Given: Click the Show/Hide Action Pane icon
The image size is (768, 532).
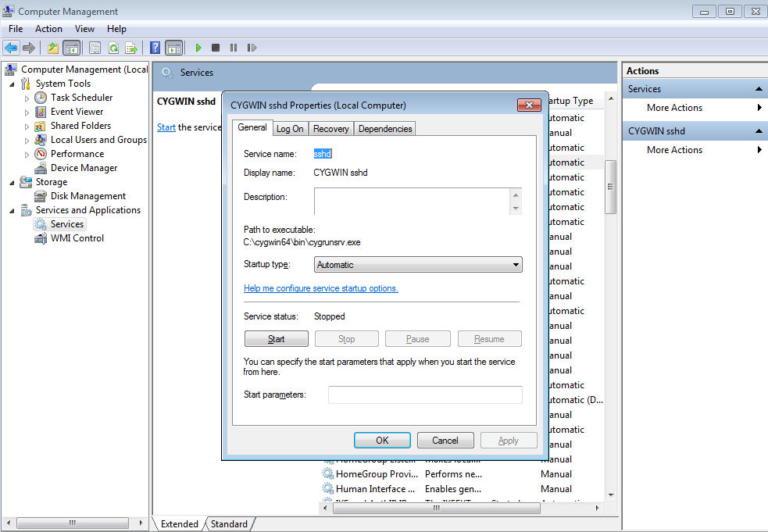Looking at the screenshot, I should coord(173,48).
